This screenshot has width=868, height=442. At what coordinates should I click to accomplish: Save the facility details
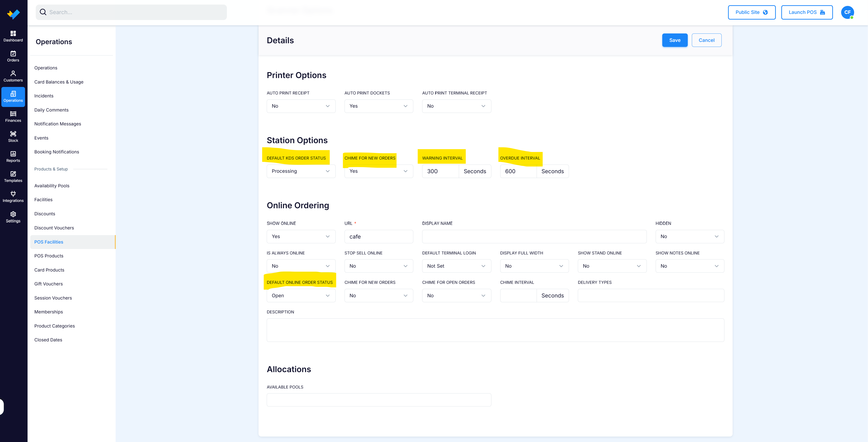(x=675, y=40)
